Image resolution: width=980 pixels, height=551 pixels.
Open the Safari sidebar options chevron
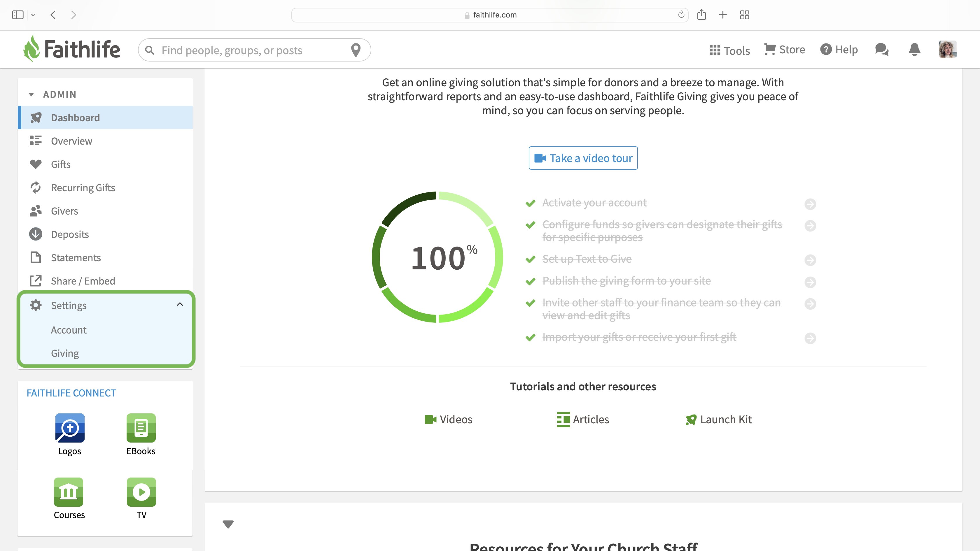click(33, 15)
